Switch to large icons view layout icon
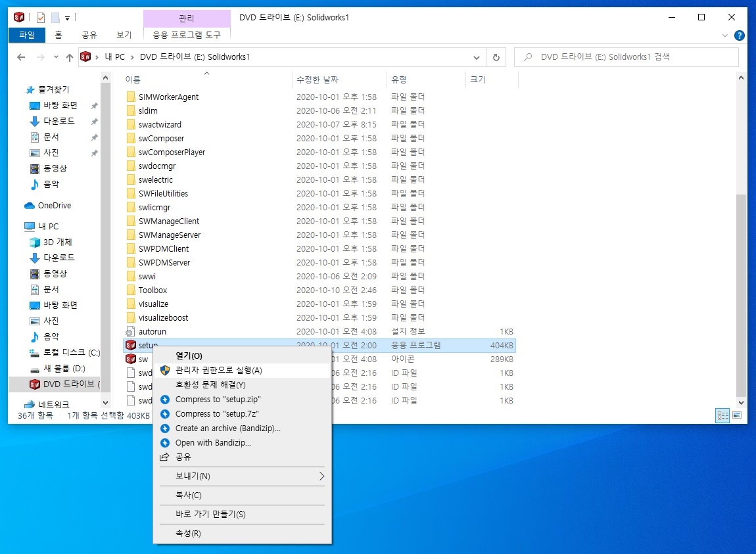This screenshot has height=554, width=756. [x=737, y=415]
